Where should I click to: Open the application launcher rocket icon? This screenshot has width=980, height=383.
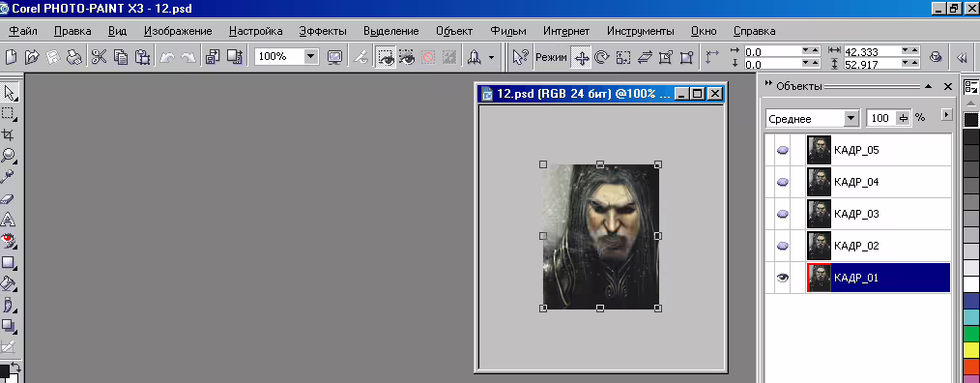(x=474, y=57)
